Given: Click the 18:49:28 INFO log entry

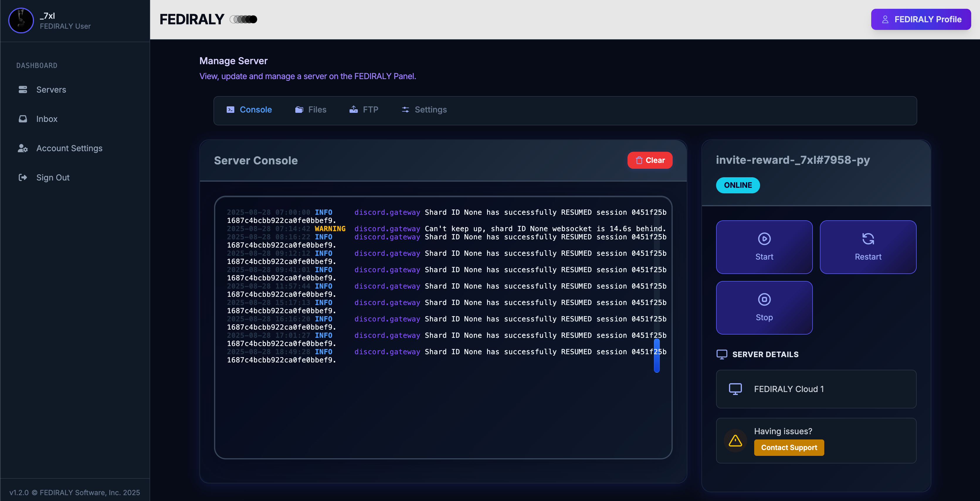Looking at the screenshot, I should [447, 356].
